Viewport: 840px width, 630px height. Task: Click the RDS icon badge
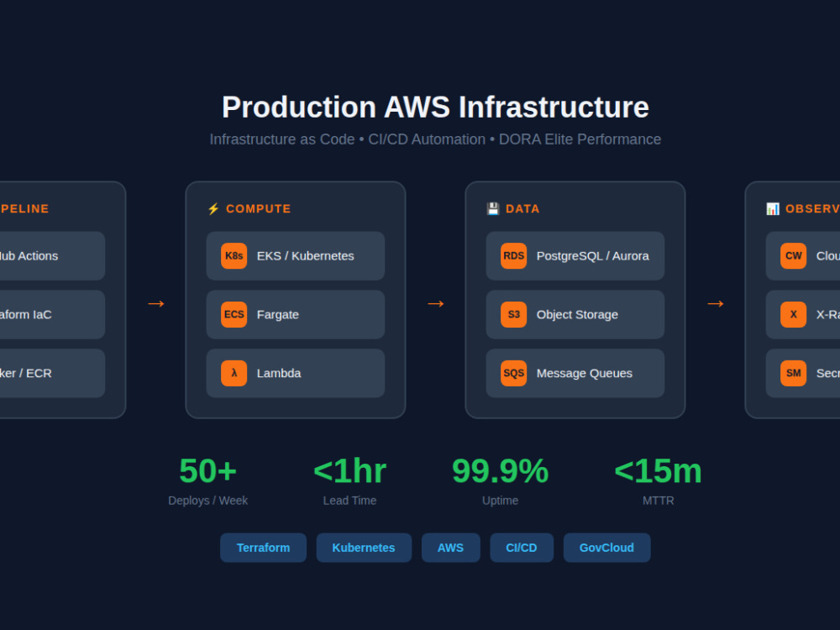tap(513, 256)
